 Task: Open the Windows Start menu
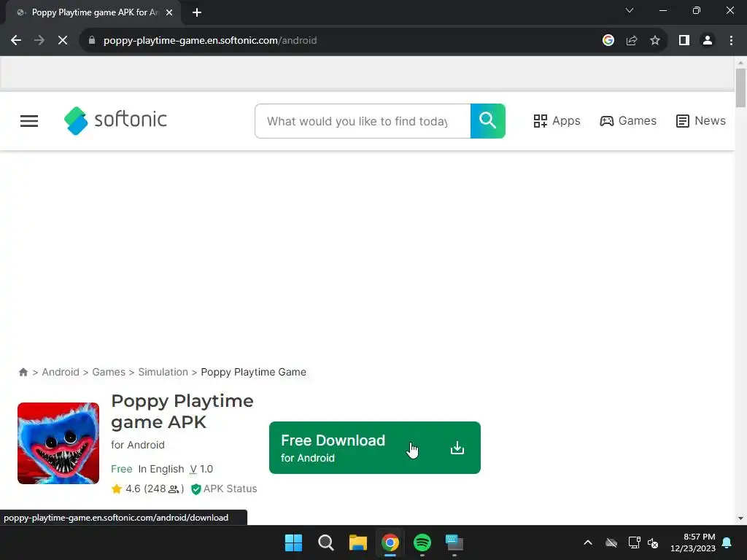[293, 542]
